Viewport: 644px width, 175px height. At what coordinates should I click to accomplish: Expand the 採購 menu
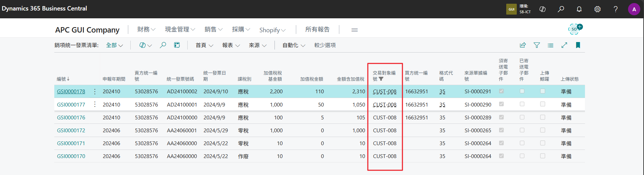click(x=241, y=30)
